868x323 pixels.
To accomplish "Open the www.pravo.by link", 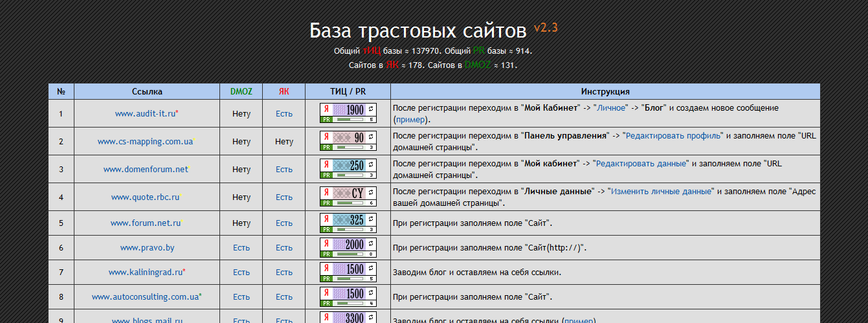I will [x=147, y=247].
